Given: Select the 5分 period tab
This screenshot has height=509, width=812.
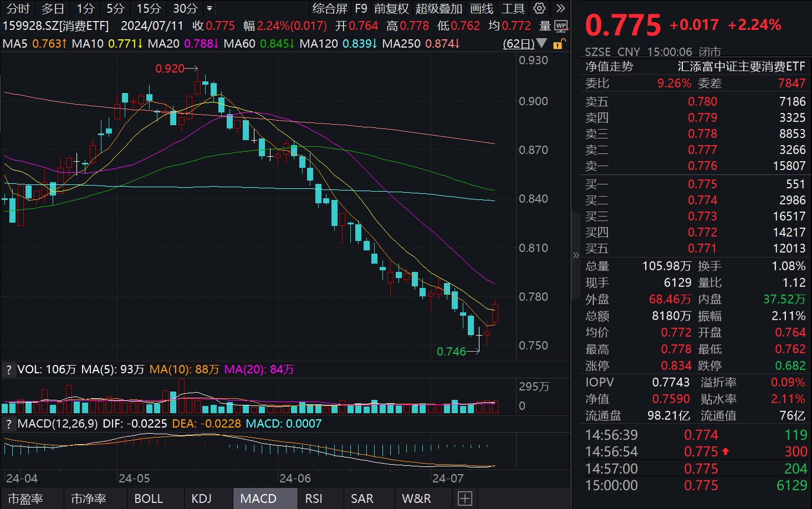Looking at the screenshot, I should point(115,8).
